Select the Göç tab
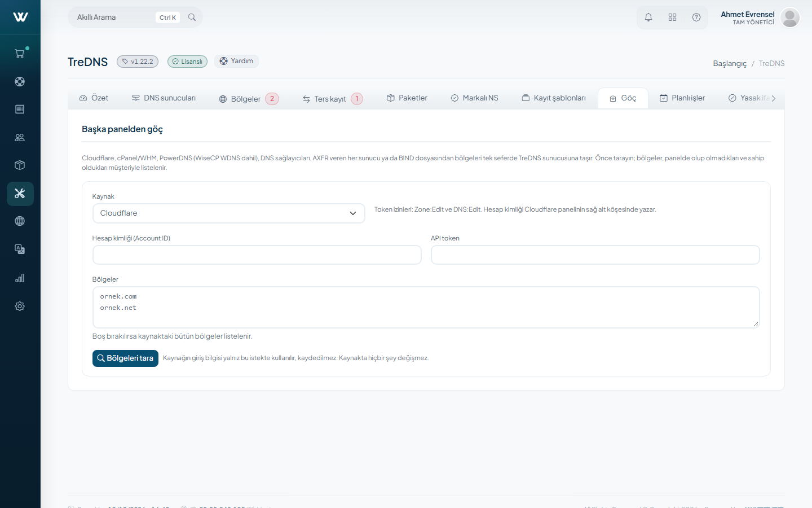This screenshot has width=812, height=508. [x=623, y=98]
